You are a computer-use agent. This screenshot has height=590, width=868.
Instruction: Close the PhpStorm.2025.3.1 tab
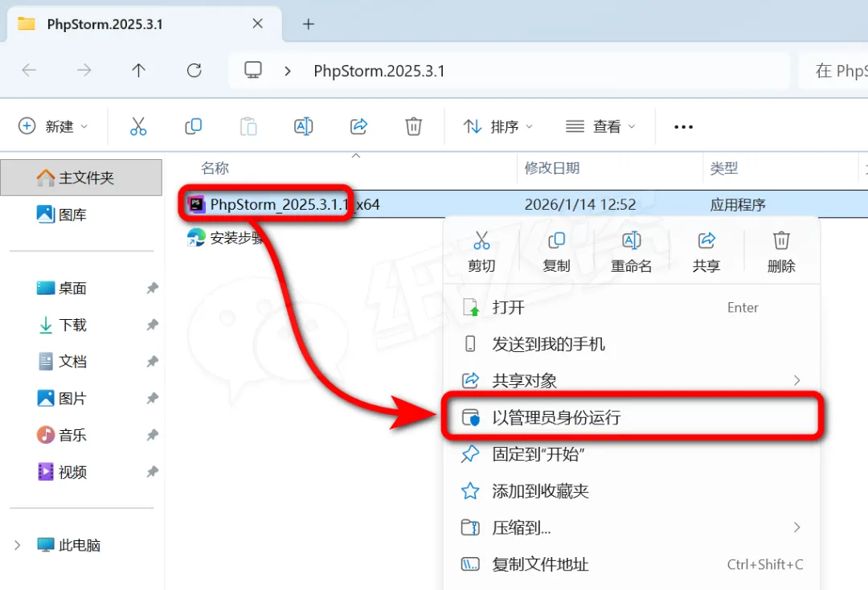pyautogui.click(x=257, y=24)
